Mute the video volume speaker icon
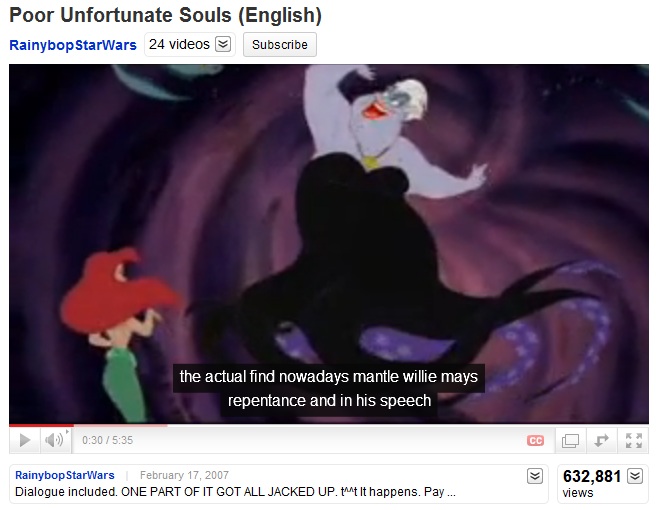The width and height of the screenshot is (660, 510). tap(54, 440)
